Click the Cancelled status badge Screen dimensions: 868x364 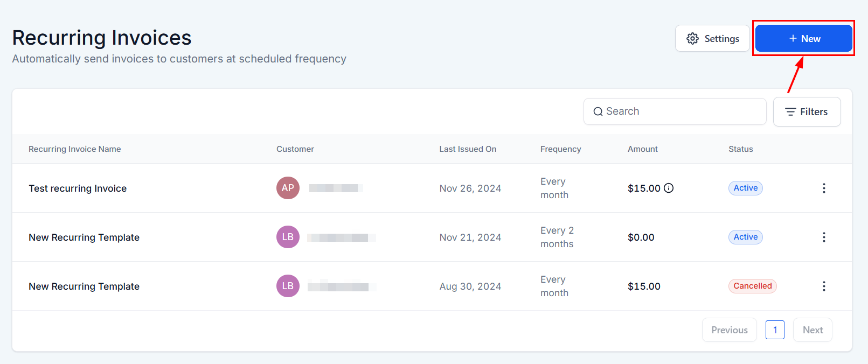click(x=752, y=286)
